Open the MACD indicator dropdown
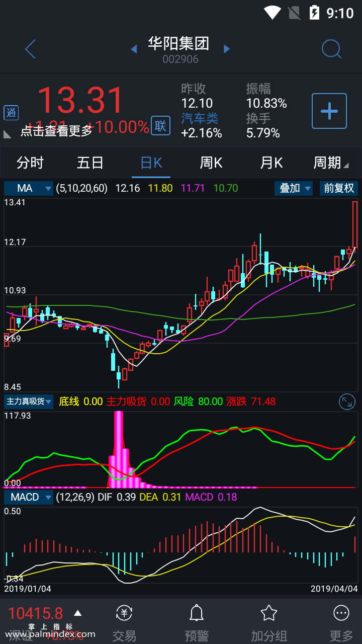The image size is (362, 644). [29, 497]
